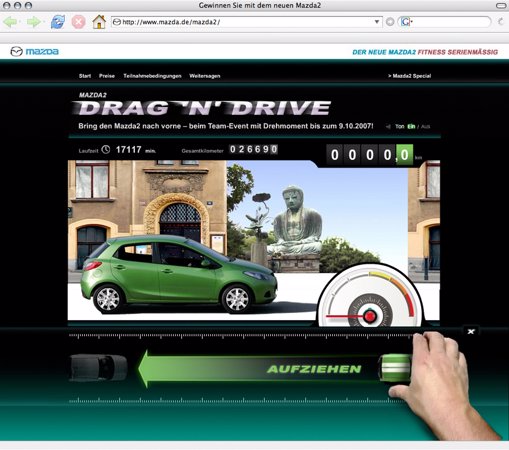Click the Buddha statue in the scene
This screenshot has width=509, height=450.
click(295, 220)
